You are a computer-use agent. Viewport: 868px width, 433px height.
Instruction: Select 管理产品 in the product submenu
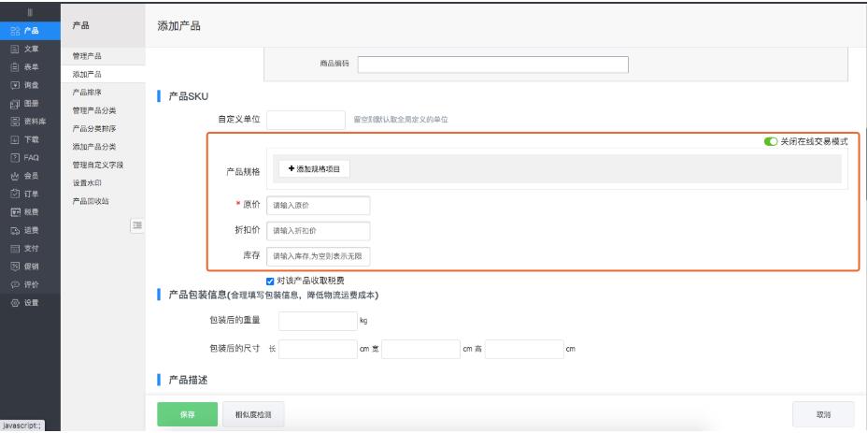coord(87,57)
